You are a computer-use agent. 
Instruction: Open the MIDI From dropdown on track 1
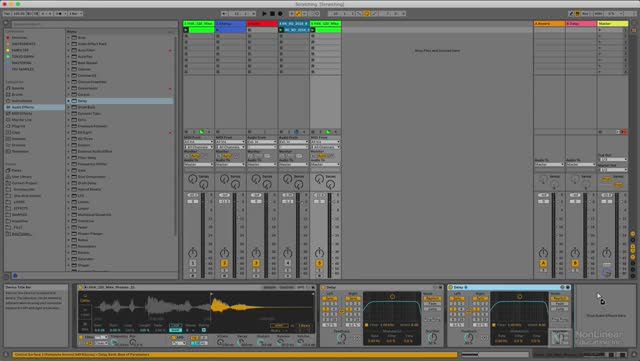[x=199, y=142]
